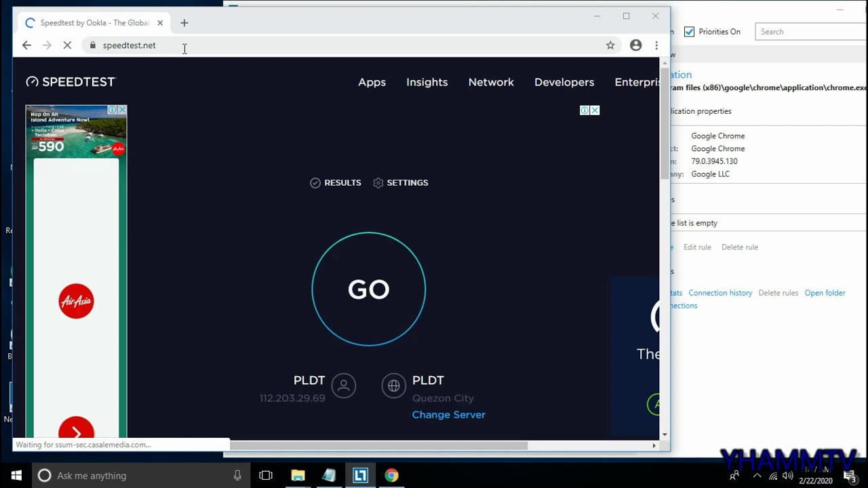Image resolution: width=868 pixels, height=488 pixels.
Task: Open the AirAsia 590 ad image
Action: [x=76, y=131]
